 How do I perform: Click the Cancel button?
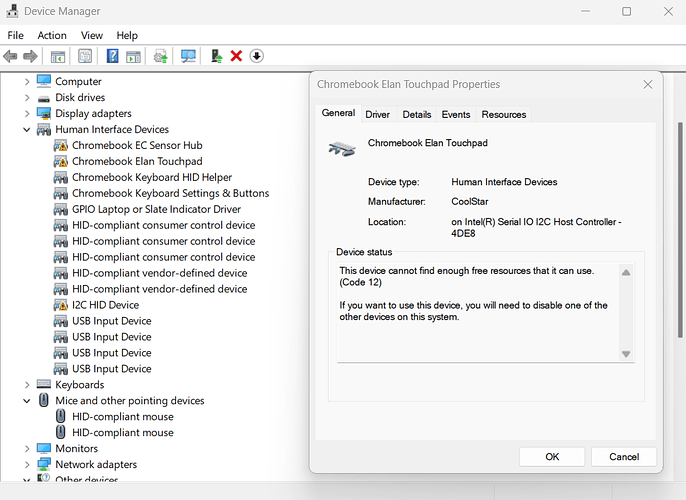pyautogui.click(x=622, y=456)
